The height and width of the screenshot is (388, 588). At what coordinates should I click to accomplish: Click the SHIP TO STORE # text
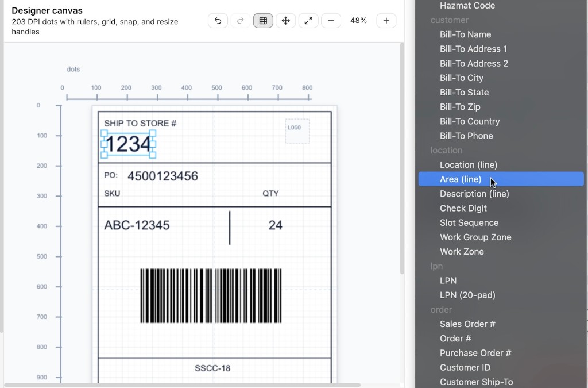coord(140,124)
